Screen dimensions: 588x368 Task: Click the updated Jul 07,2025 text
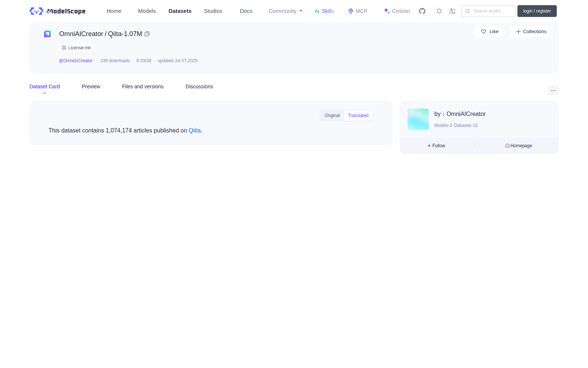[x=178, y=61]
